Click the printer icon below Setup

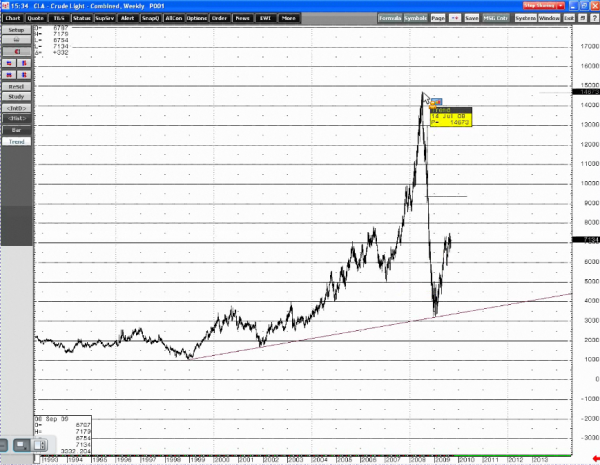16,41
